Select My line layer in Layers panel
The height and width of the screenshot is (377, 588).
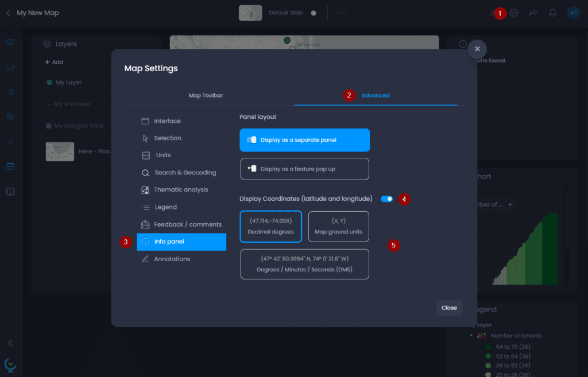72,104
